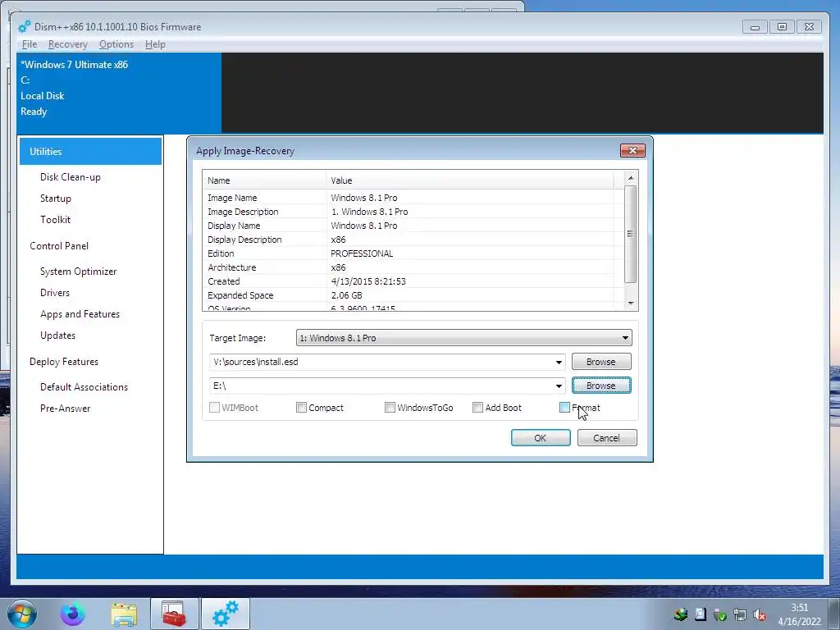Open Apps and Features
Screen dimensions: 840x630
click(x=80, y=314)
